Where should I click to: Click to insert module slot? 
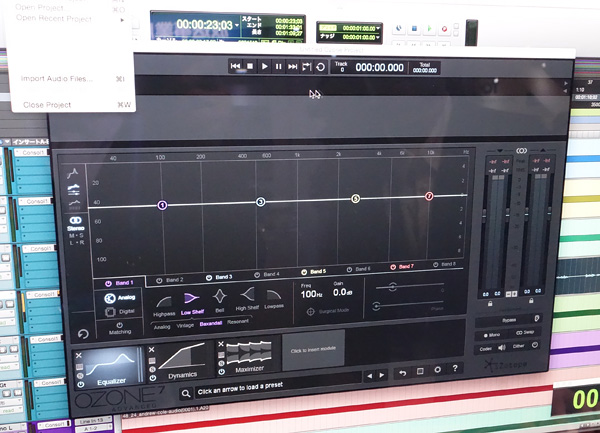click(x=313, y=350)
